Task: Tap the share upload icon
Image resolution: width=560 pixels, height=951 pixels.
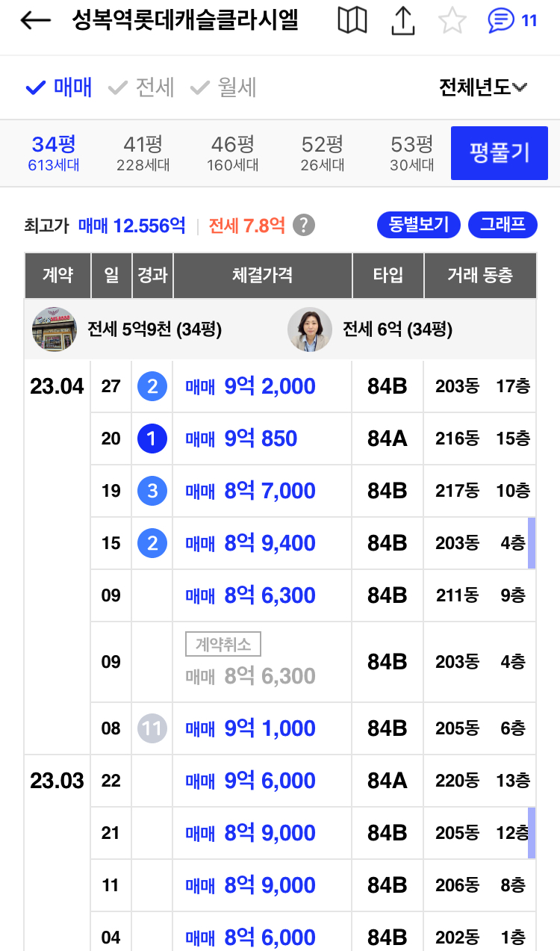Action: (x=402, y=21)
